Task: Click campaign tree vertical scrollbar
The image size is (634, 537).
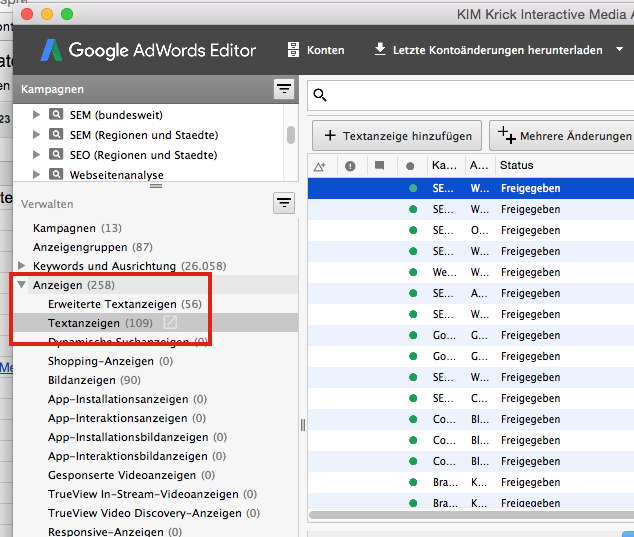Action: pos(291,135)
